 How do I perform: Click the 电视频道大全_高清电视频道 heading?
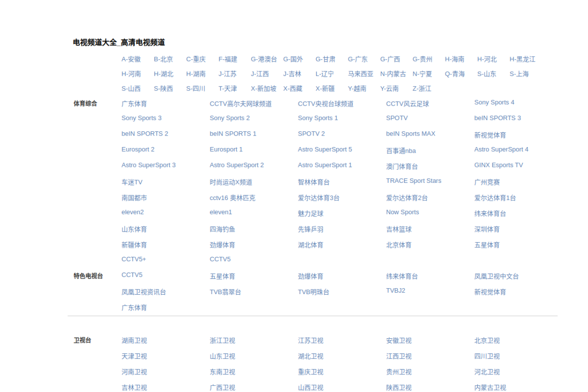[119, 42]
